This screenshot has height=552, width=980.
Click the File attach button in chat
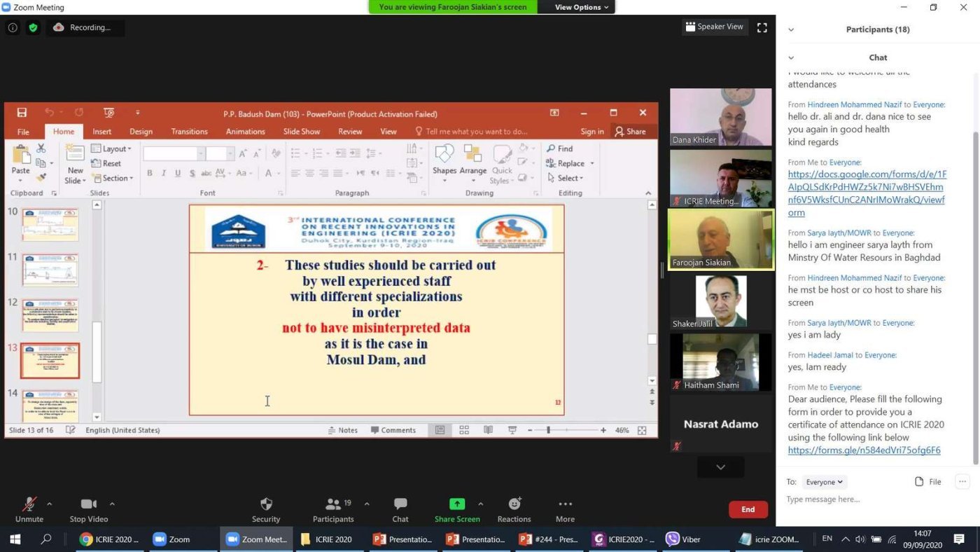(928, 482)
